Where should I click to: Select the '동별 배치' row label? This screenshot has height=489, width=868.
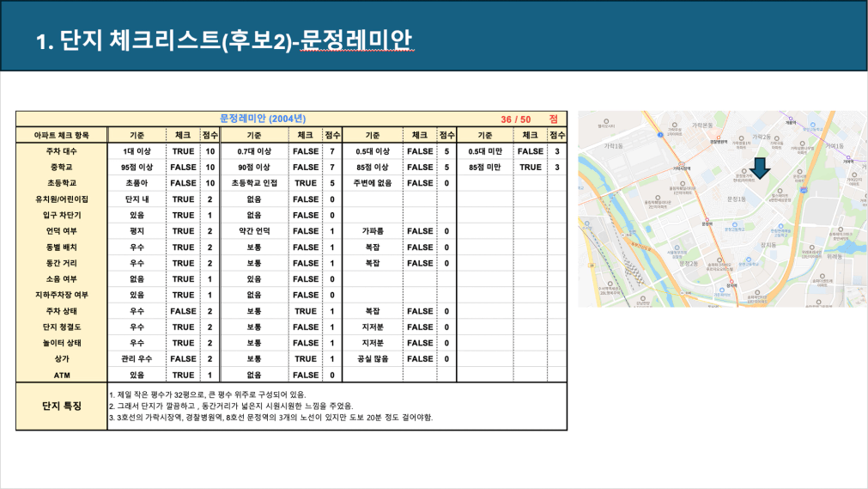pos(62,248)
